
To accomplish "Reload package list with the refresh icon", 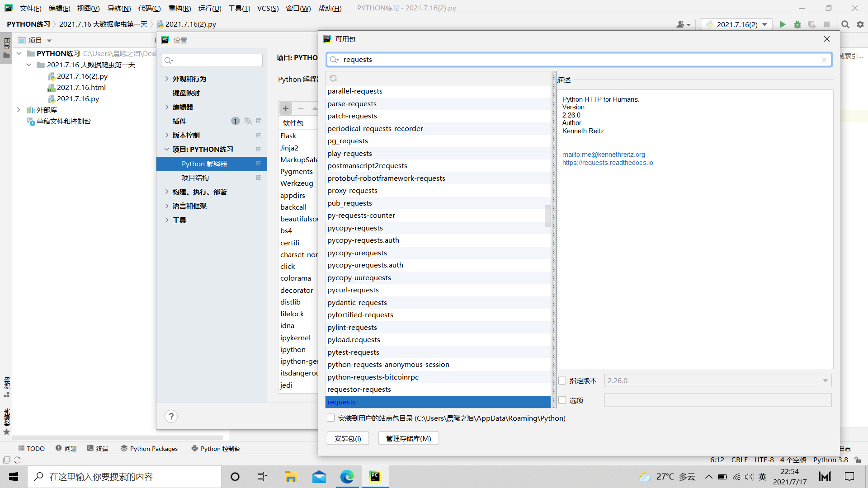I will (333, 78).
